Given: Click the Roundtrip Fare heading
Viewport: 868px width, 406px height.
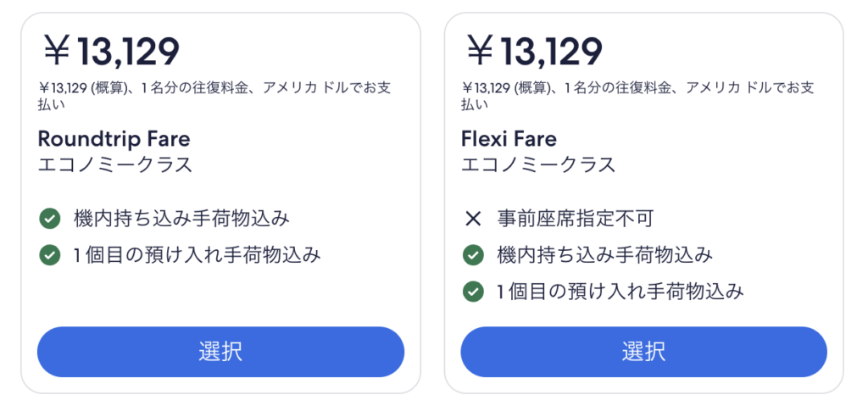Looking at the screenshot, I should pyautogui.click(x=114, y=138).
